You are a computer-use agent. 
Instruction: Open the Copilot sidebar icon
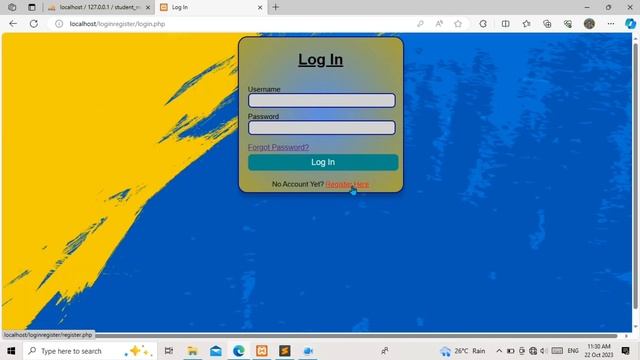[630, 24]
